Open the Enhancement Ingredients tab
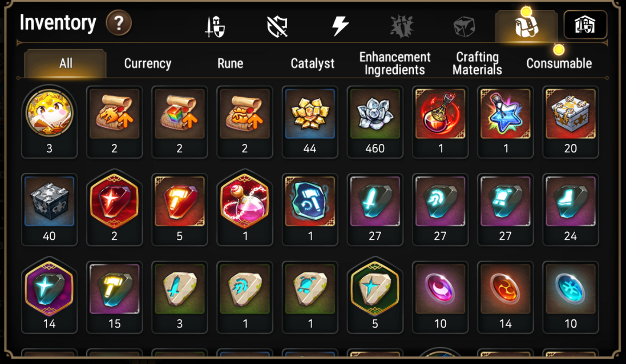Screen dimensions: 626x364 pyautogui.click(x=395, y=64)
